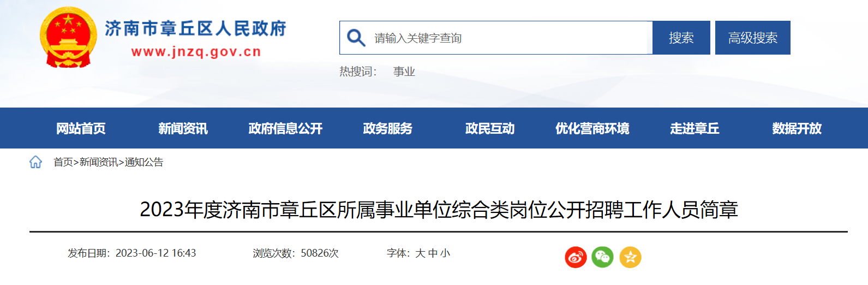Viewport: 868px width, 285px height.
Task: Set font size to large (大)
Action: [420, 253]
